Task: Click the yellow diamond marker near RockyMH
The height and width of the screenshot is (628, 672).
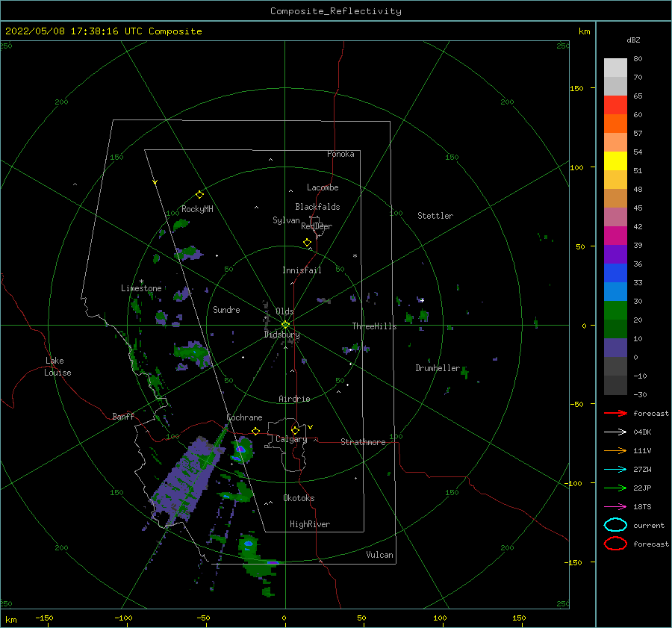Action: [199, 195]
